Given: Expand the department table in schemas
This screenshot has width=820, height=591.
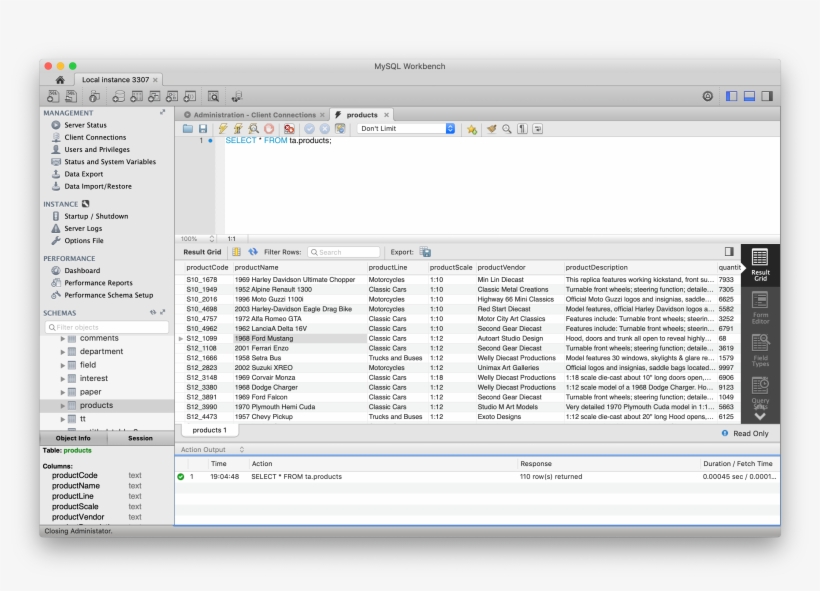Looking at the screenshot, I should 62,352.
